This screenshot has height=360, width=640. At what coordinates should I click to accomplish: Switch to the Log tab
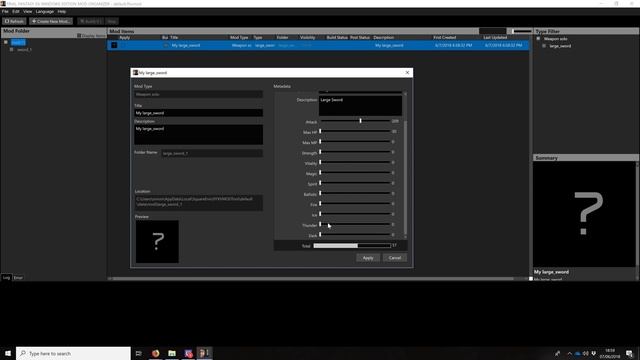6,278
